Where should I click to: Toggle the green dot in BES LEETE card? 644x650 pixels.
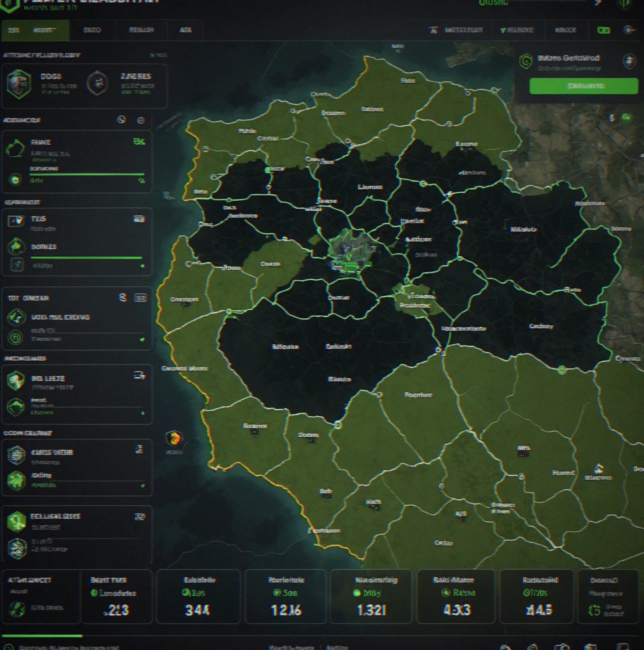pos(143,413)
